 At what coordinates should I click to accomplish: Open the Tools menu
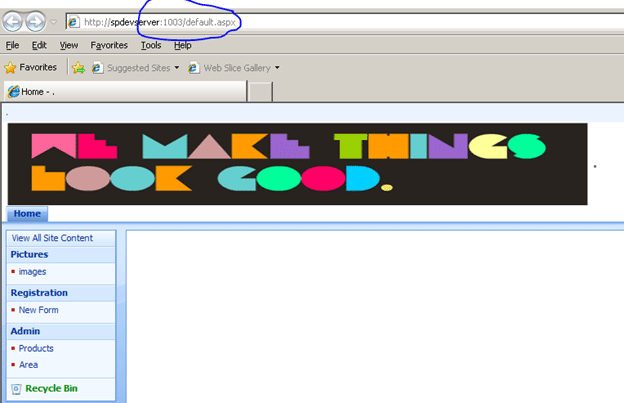tap(151, 45)
